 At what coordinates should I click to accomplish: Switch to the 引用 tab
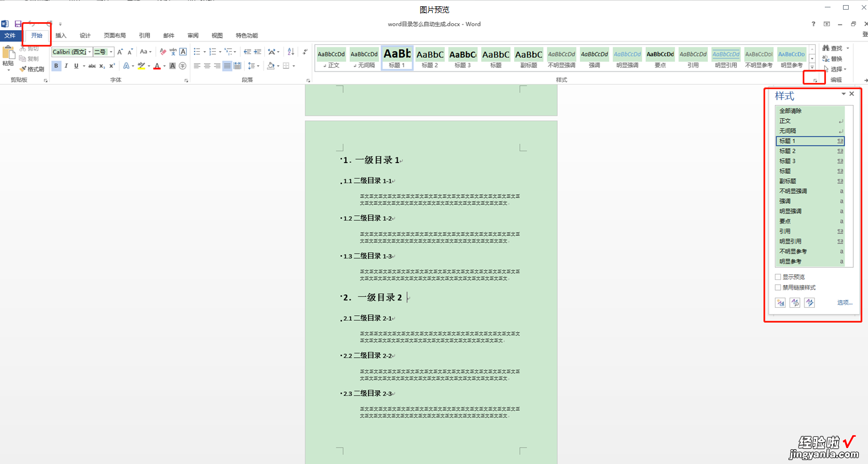pos(145,35)
